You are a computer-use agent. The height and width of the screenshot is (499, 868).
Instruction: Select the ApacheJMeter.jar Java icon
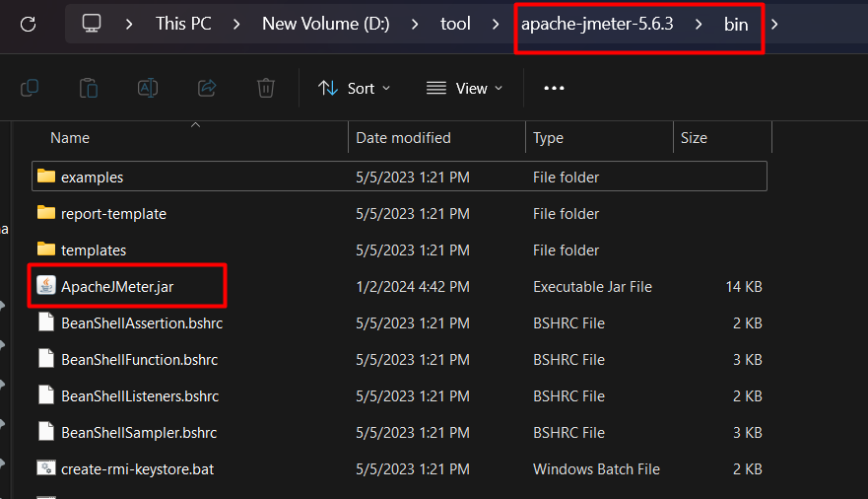(46, 286)
